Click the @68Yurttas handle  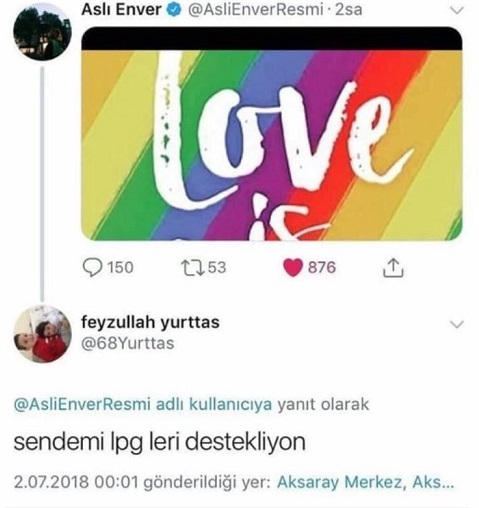tap(128, 343)
